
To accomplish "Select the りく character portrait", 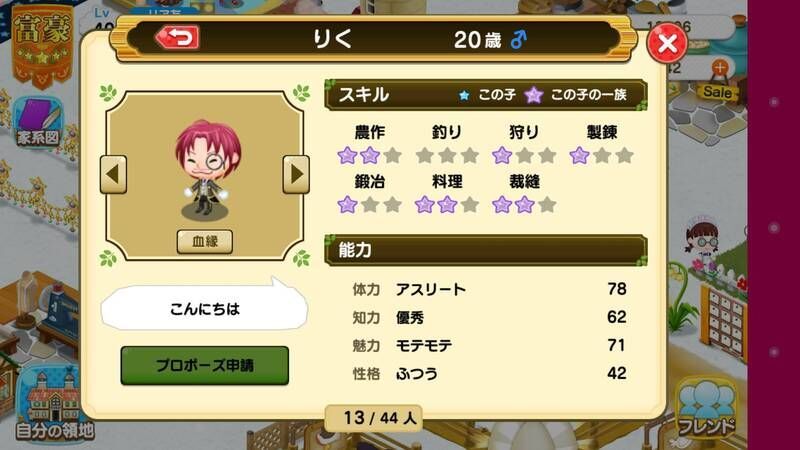I will click(205, 169).
